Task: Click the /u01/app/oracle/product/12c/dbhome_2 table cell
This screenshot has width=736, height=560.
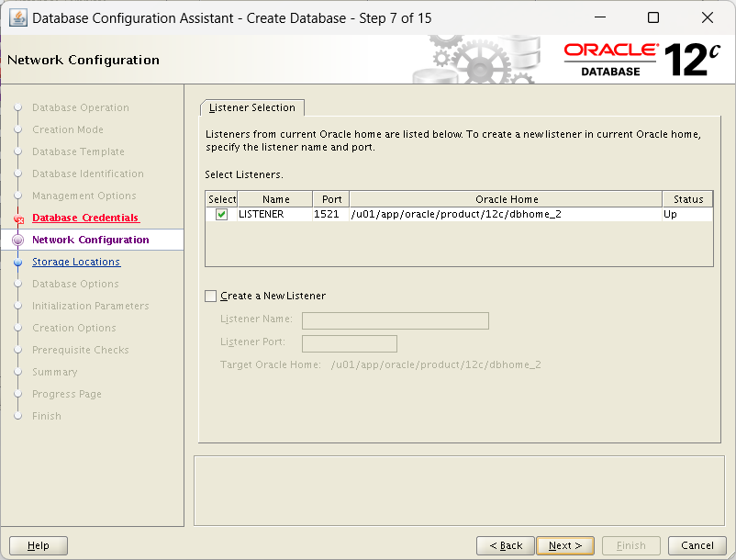Action: coord(506,215)
